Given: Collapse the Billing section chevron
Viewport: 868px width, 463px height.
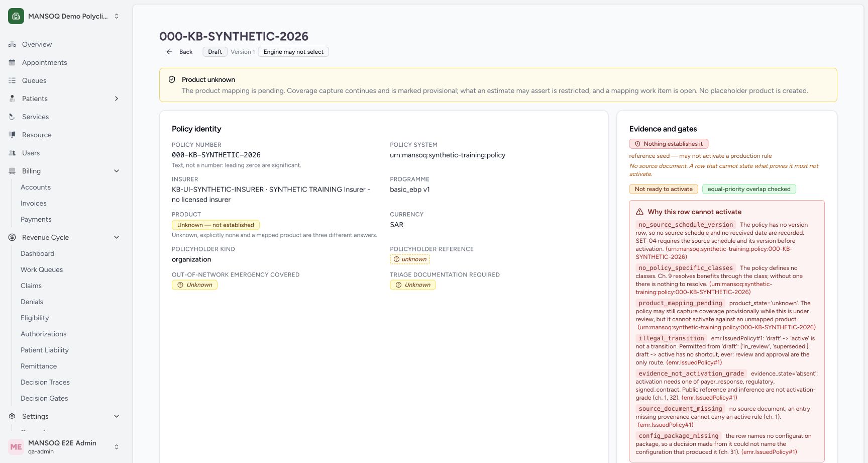Looking at the screenshot, I should [117, 171].
